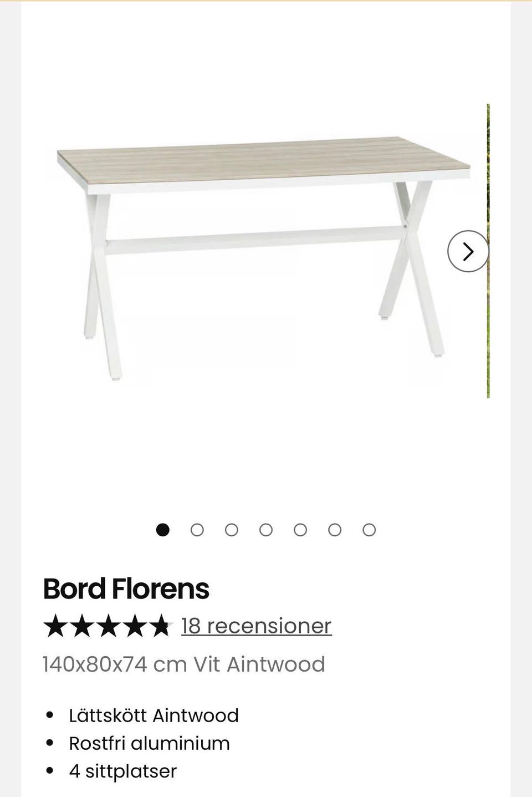Show the next product image with arrow
532x797 pixels.
(x=468, y=251)
